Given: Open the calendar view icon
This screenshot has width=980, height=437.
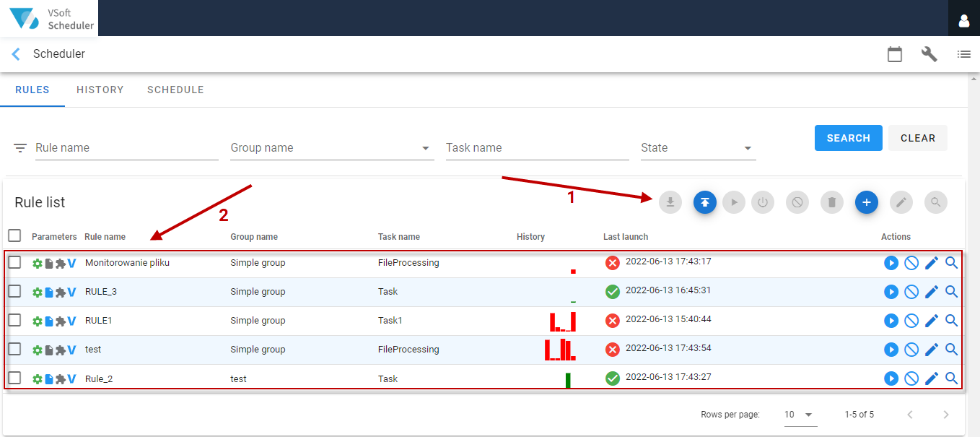Looking at the screenshot, I should click(x=895, y=54).
